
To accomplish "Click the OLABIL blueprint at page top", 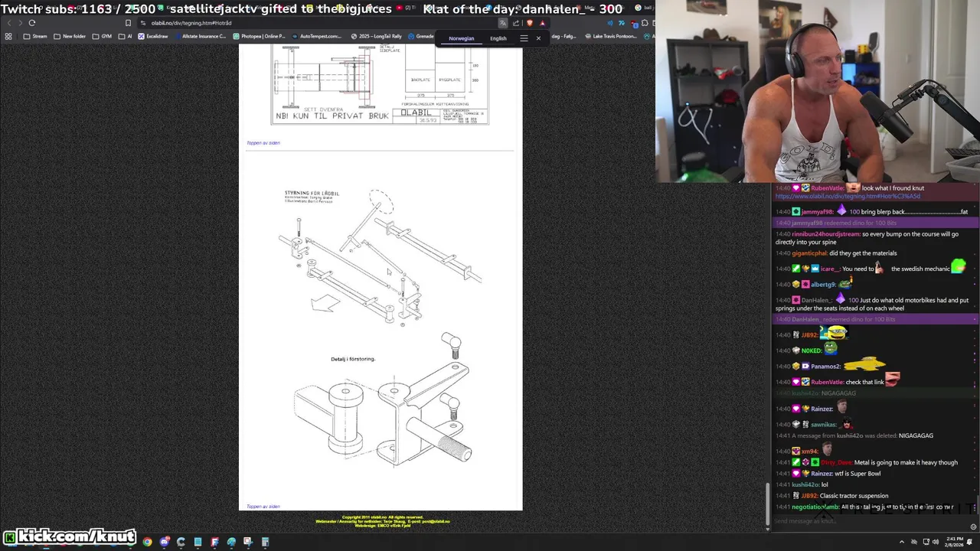I will point(380,84).
